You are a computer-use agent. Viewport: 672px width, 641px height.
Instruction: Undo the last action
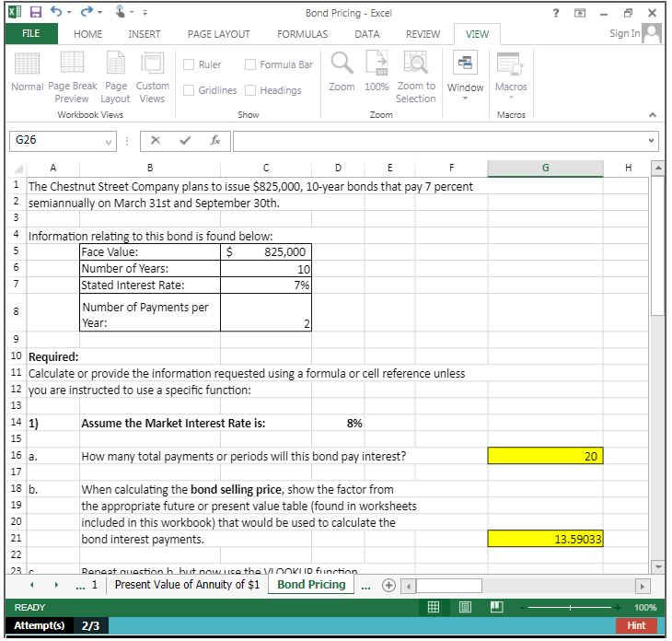[x=56, y=12]
